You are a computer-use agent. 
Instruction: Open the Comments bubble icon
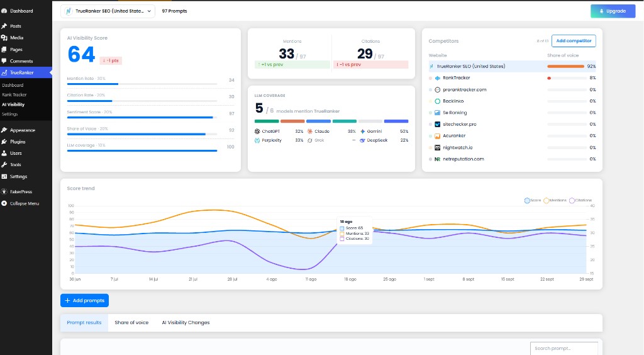4,61
